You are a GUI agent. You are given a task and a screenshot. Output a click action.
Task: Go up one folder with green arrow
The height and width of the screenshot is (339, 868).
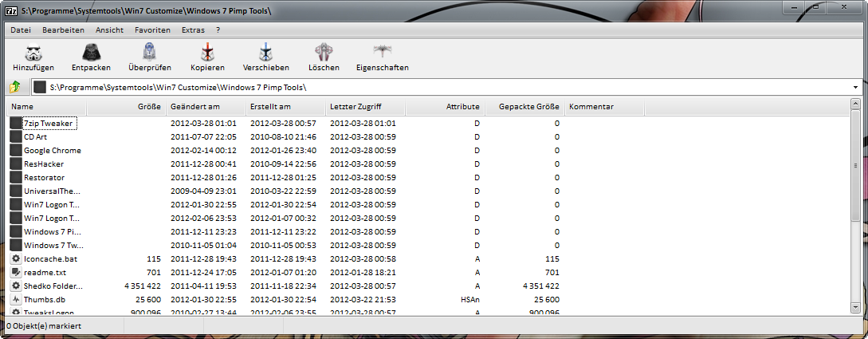[15, 87]
